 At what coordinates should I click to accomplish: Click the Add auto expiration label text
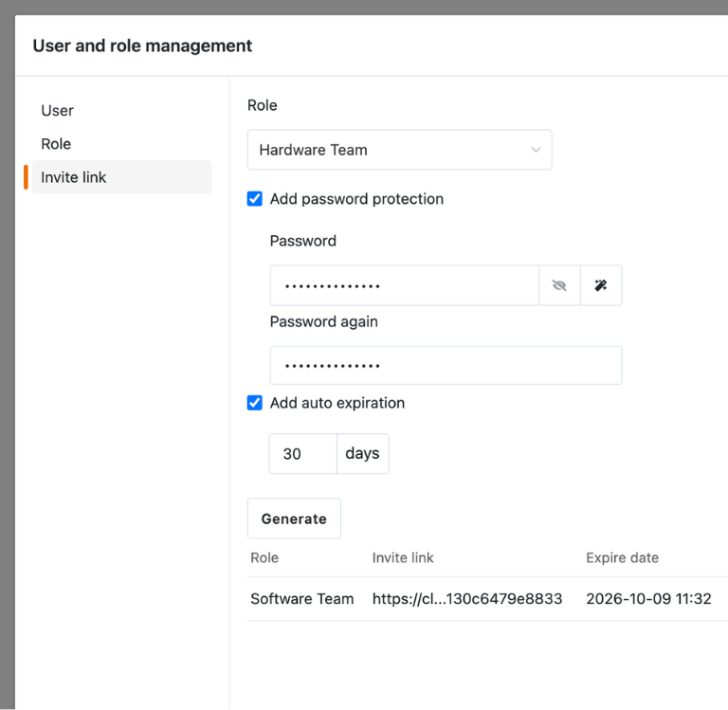337,403
